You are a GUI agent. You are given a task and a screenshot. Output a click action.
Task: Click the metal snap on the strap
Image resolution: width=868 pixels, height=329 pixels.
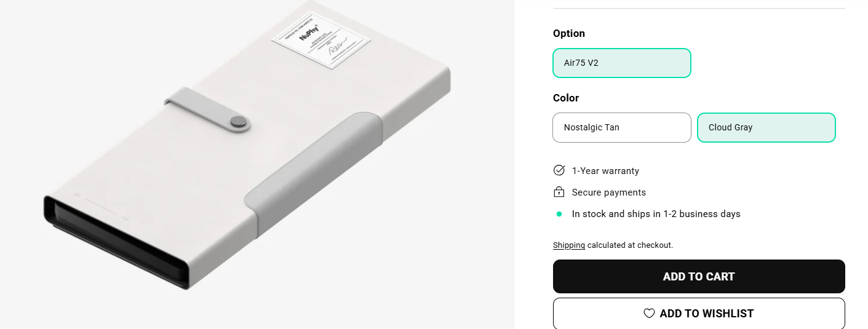(240, 123)
